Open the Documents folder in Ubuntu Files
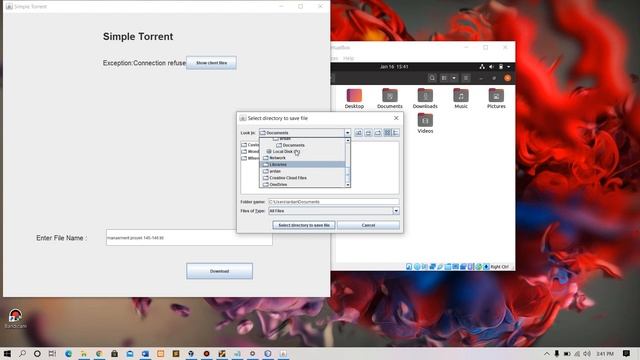Screen dimensions: 640x360 tap(389, 99)
